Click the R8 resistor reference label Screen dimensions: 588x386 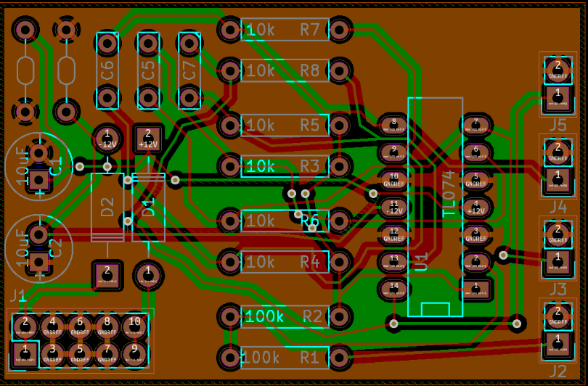point(310,70)
